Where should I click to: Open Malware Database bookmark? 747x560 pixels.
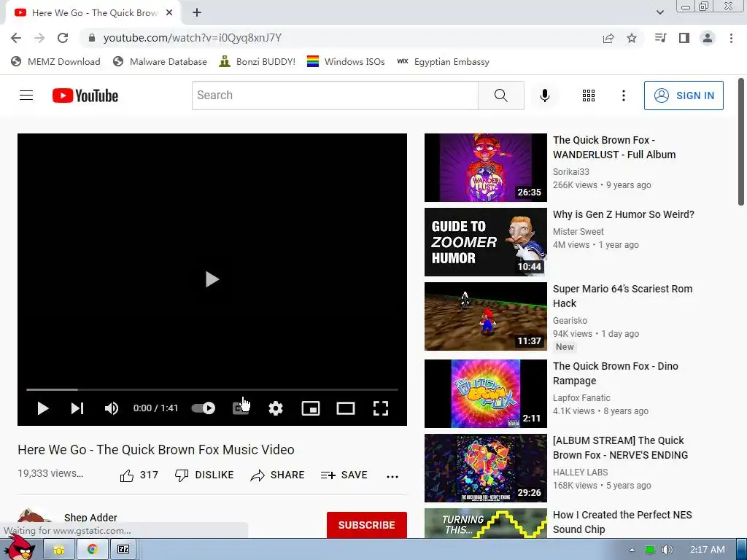160,61
